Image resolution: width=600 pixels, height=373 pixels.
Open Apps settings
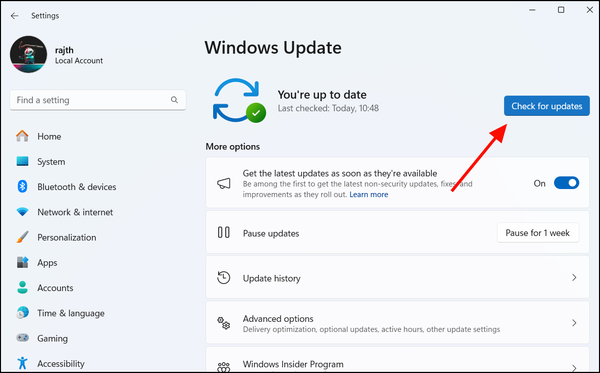tap(47, 263)
